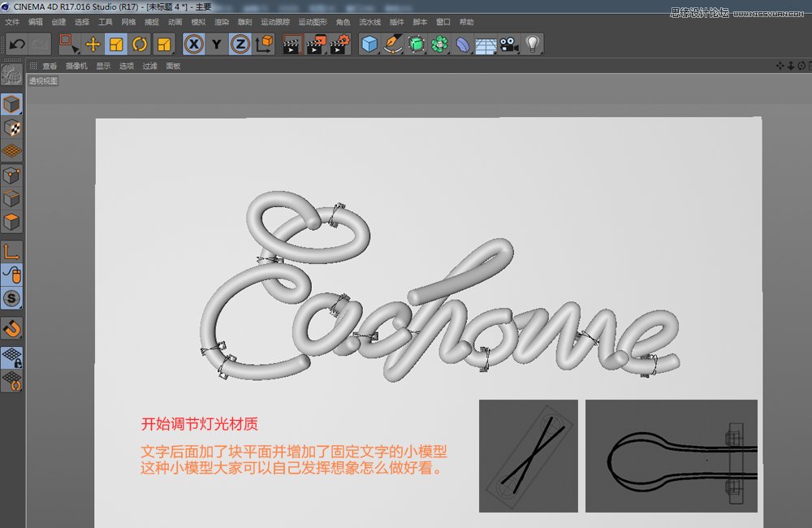The width and height of the screenshot is (812, 528).
Task: Open the Pen spline tools palette
Action: (x=393, y=44)
